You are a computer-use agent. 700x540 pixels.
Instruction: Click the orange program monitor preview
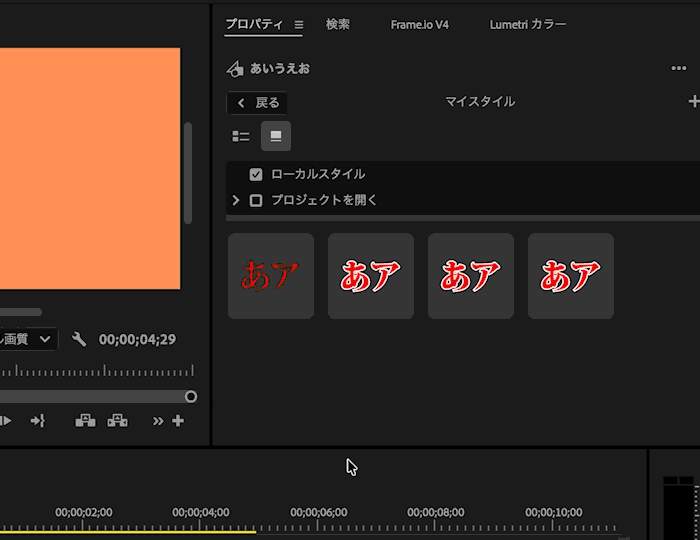[90, 169]
